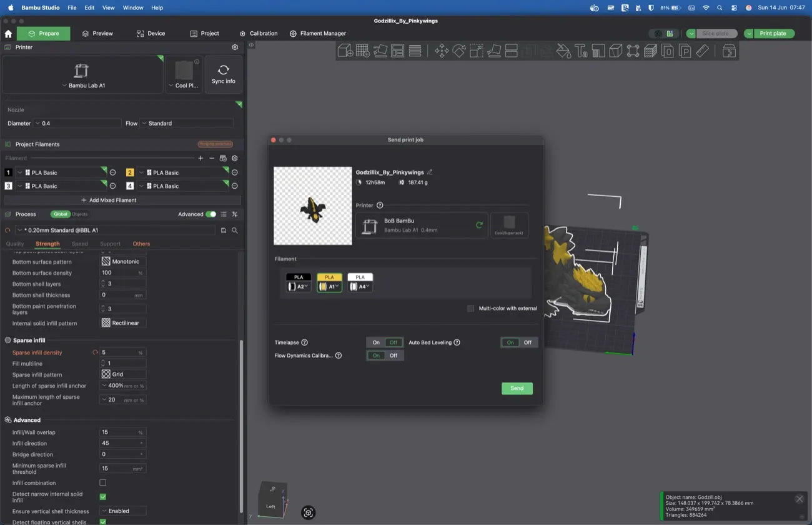Select the Rotate tool icon
This screenshot has width=812, height=525.
click(x=459, y=51)
